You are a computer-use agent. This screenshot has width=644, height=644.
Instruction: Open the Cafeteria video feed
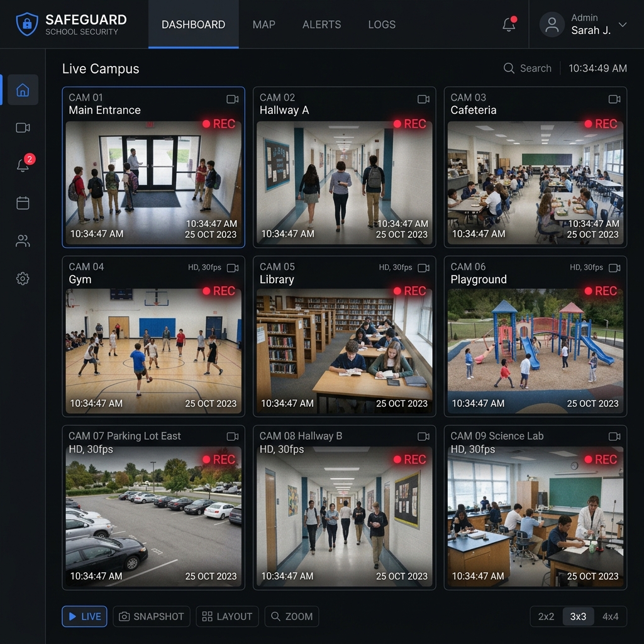[536, 183]
